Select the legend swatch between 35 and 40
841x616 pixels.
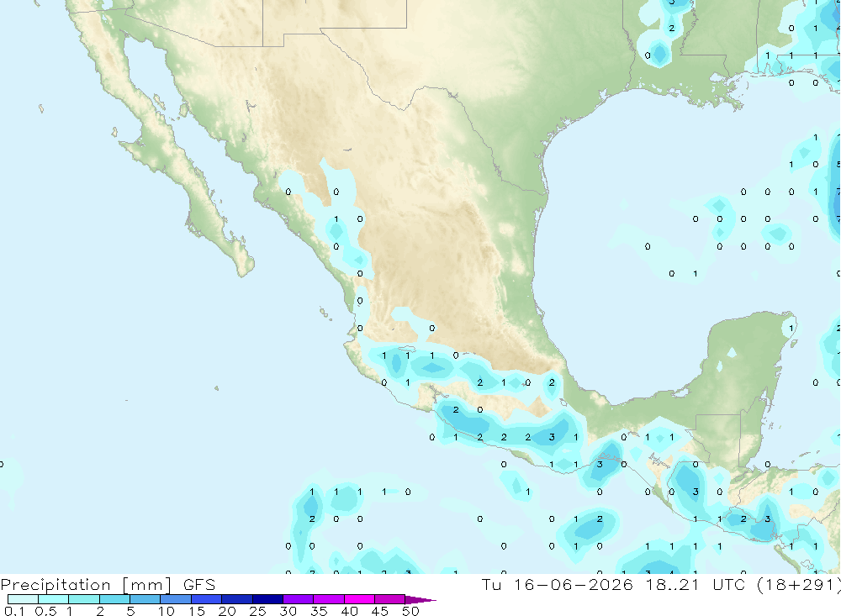[x=329, y=599]
